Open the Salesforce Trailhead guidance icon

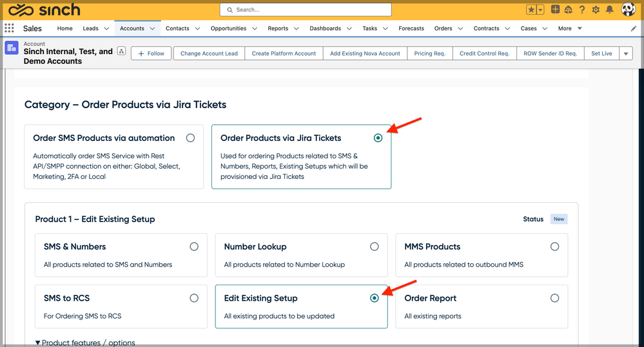pos(569,10)
